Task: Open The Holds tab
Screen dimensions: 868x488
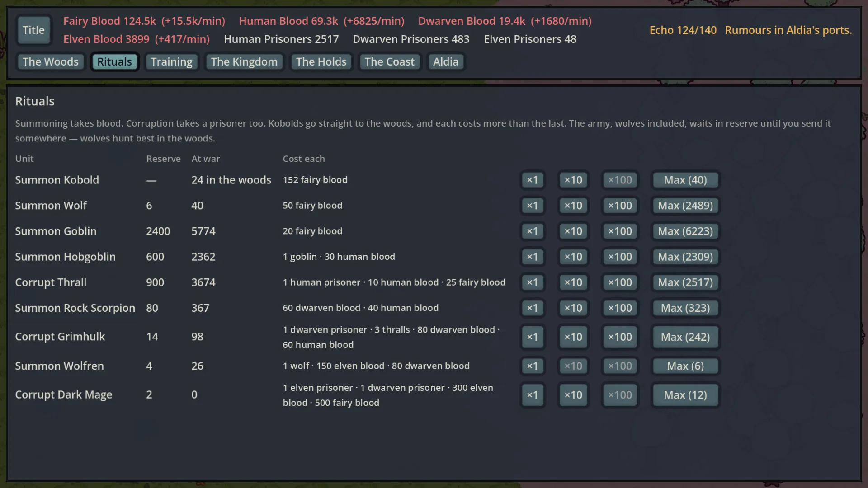Action: [x=321, y=62]
